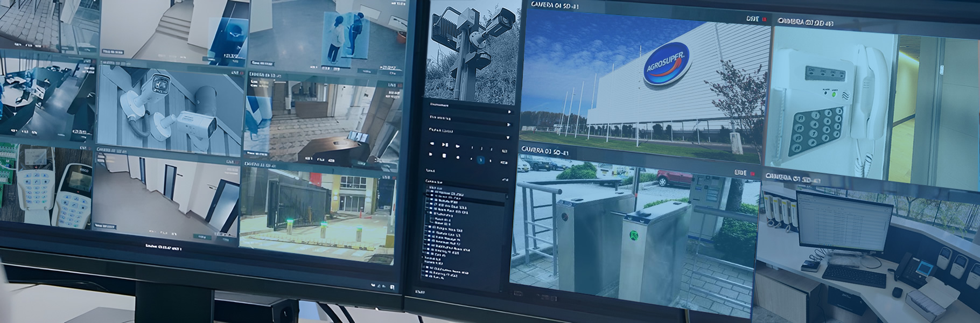Click the red record indicator on Agrosuper building feed
This screenshot has height=323, width=980.
[763, 19]
